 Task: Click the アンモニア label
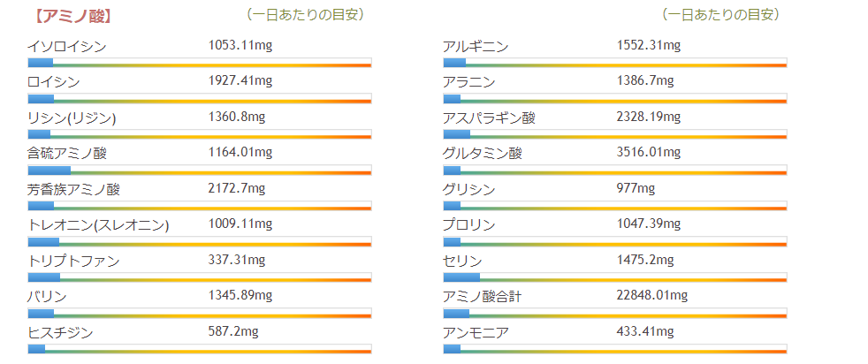[476, 332]
